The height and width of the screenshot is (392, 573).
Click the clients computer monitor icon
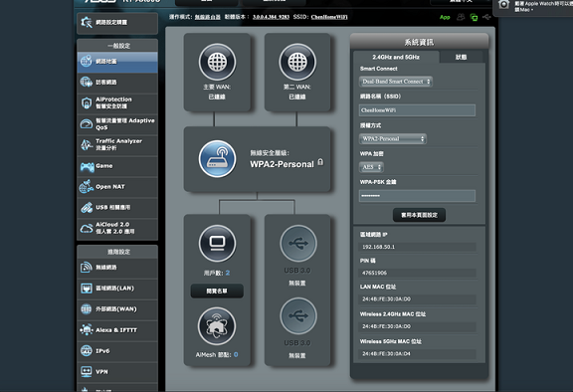click(x=217, y=244)
